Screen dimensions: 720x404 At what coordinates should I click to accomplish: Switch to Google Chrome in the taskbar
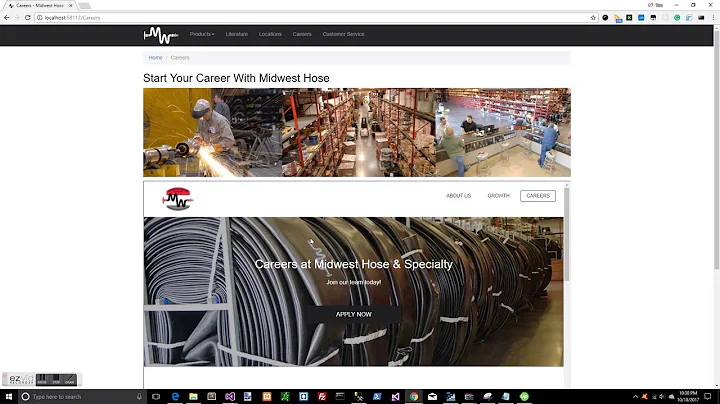coord(414,397)
